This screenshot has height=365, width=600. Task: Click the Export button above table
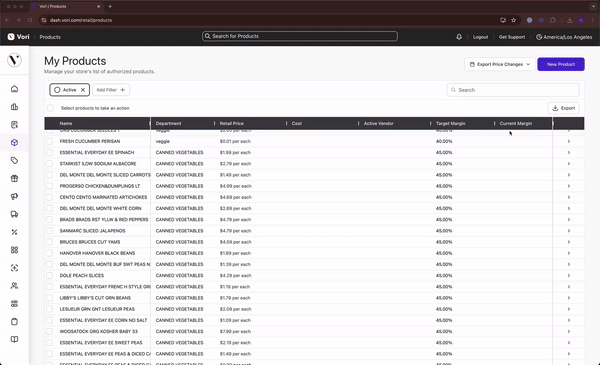click(x=563, y=108)
